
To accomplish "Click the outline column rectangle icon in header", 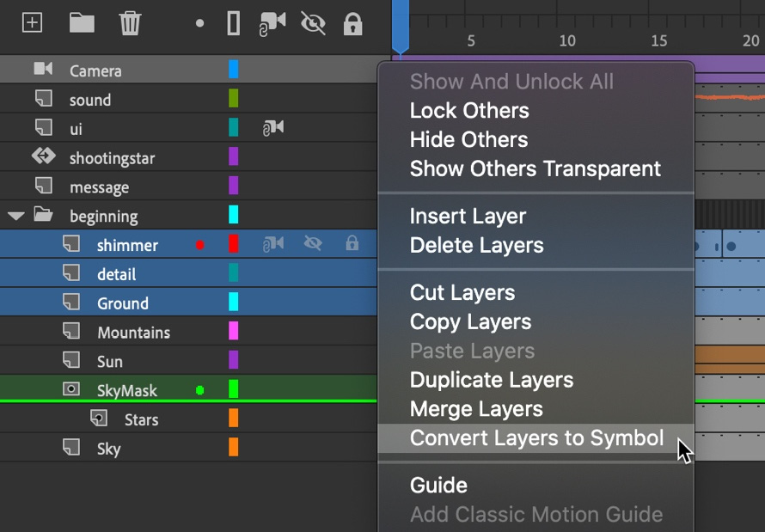I will click(234, 23).
